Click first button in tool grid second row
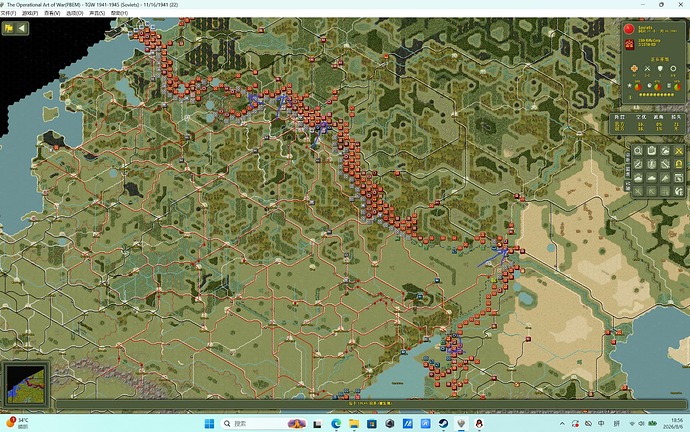690x432 pixels. click(638, 164)
